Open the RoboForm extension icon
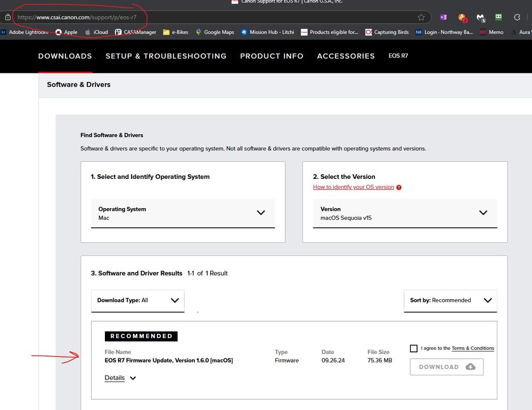Screen dimensions: 532x410 pyautogui.click(x=498, y=18)
